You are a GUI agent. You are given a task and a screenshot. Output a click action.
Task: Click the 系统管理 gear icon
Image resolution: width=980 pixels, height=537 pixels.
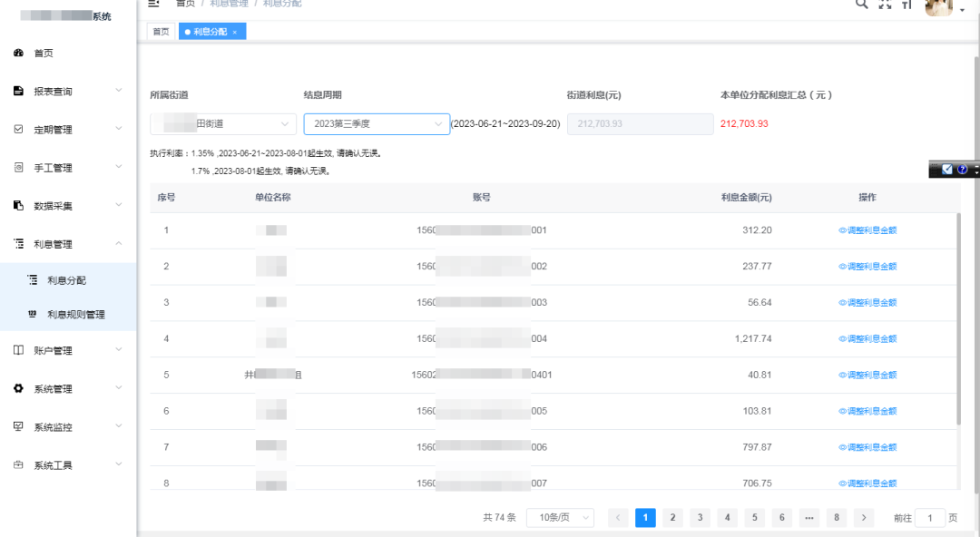pyautogui.click(x=18, y=389)
